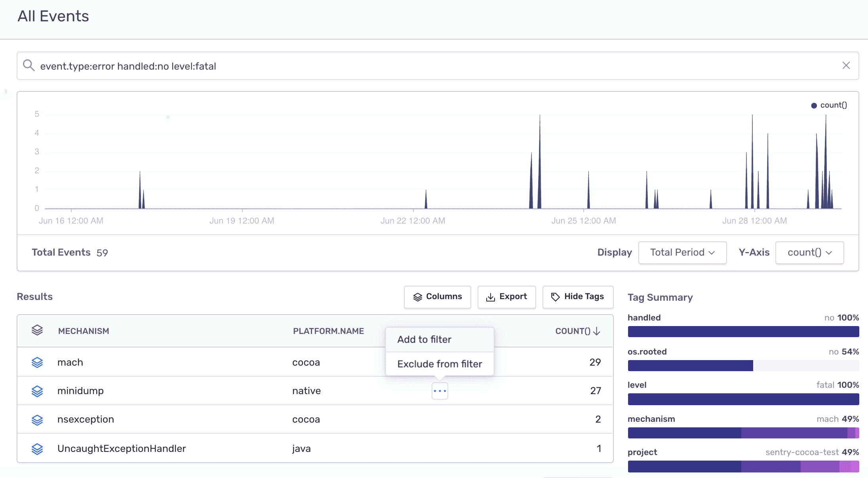
Task: Choose Add to filter menu option
Action: coord(424,340)
